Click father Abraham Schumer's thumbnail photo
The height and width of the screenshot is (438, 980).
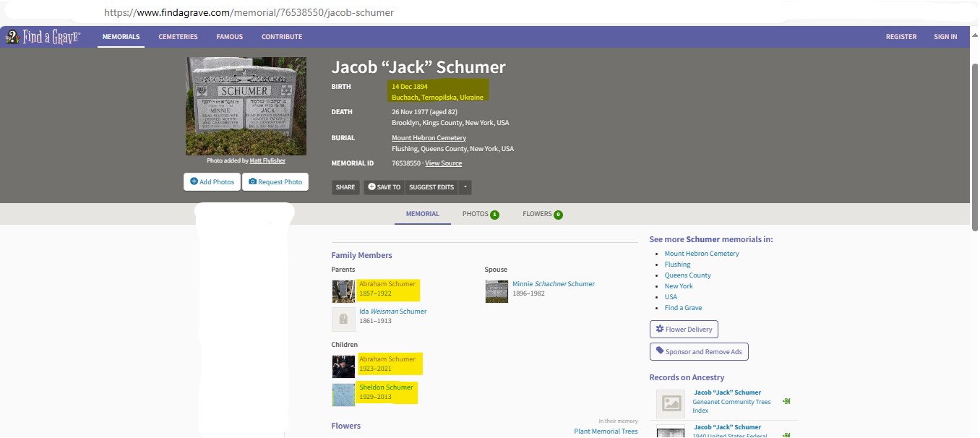point(343,291)
